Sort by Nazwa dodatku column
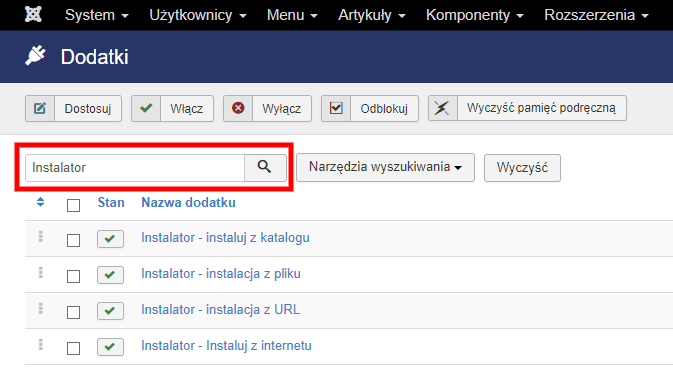 tap(188, 203)
